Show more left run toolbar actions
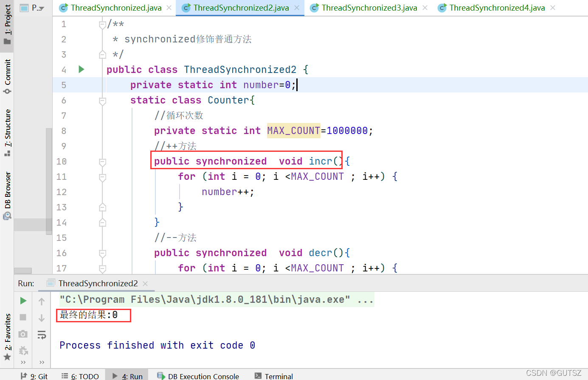This screenshot has height=380, width=588. coord(23,362)
